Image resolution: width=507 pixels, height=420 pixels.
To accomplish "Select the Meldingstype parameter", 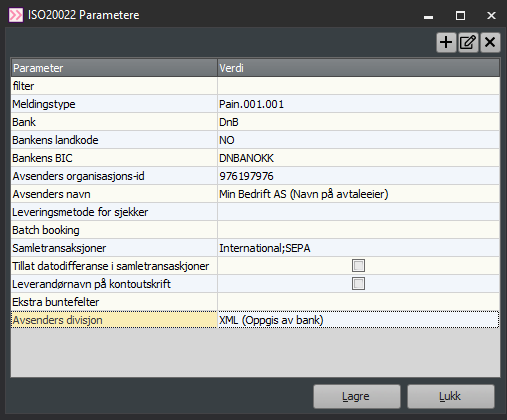I will click(x=114, y=104).
